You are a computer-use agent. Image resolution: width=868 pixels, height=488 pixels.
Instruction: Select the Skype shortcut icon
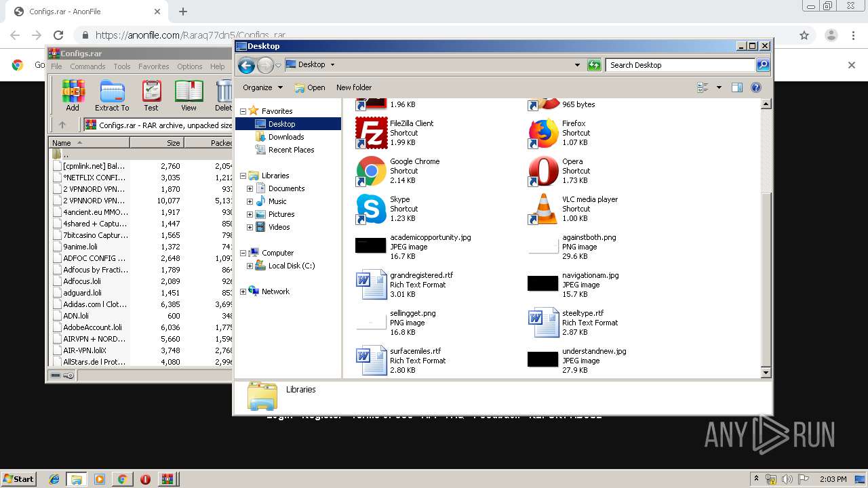pos(371,209)
